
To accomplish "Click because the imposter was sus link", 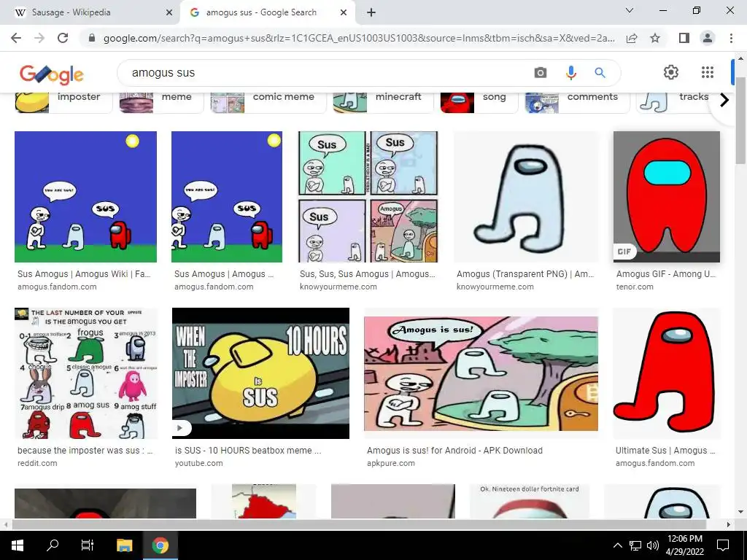I will [x=85, y=450].
